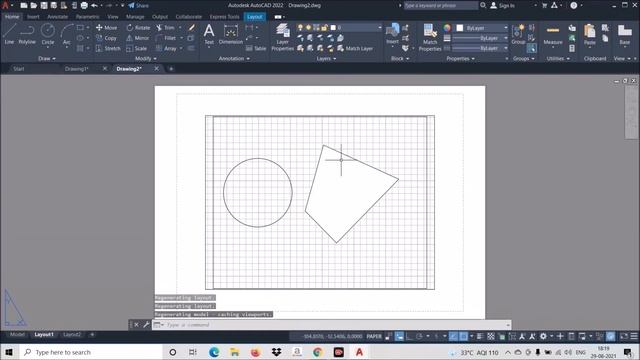The width and height of the screenshot is (640, 360).
Task: Click the Rotate command
Action: click(x=138, y=27)
